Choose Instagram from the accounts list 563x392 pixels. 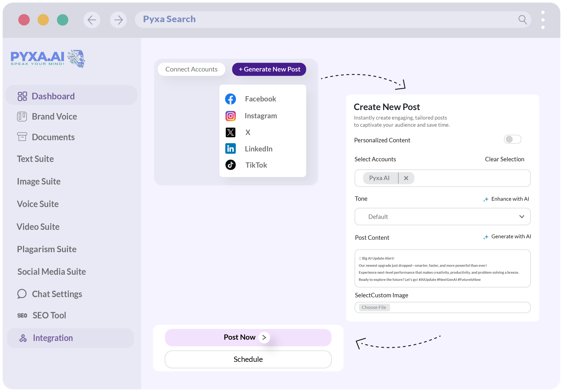click(261, 116)
